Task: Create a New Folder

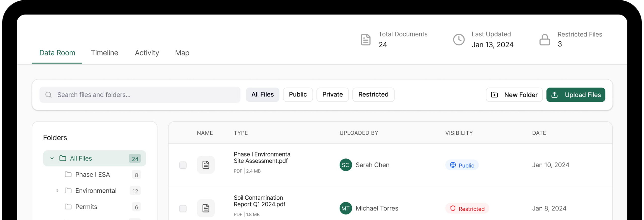Action: click(514, 95)
